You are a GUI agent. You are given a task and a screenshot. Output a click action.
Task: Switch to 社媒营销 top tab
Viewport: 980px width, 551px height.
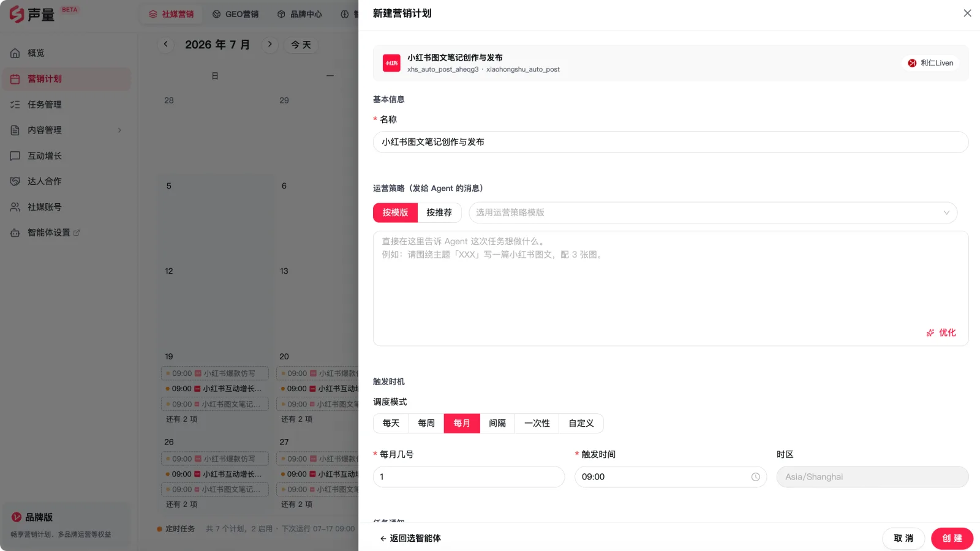coord(171,14)
